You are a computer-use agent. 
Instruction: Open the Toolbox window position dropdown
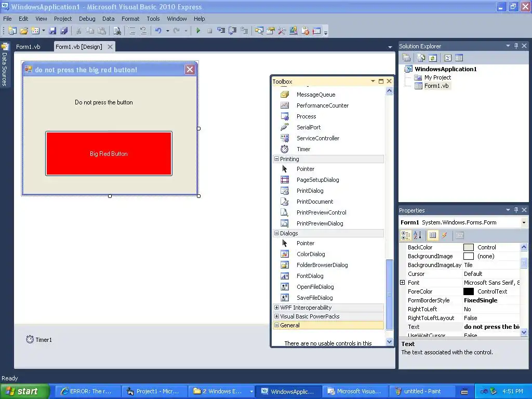point(373,81)
